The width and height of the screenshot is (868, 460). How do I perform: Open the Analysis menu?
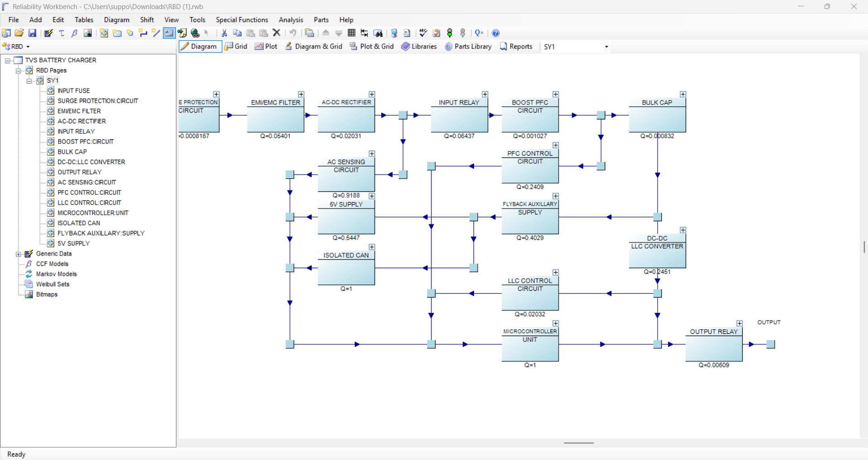[x=291, y=20]
